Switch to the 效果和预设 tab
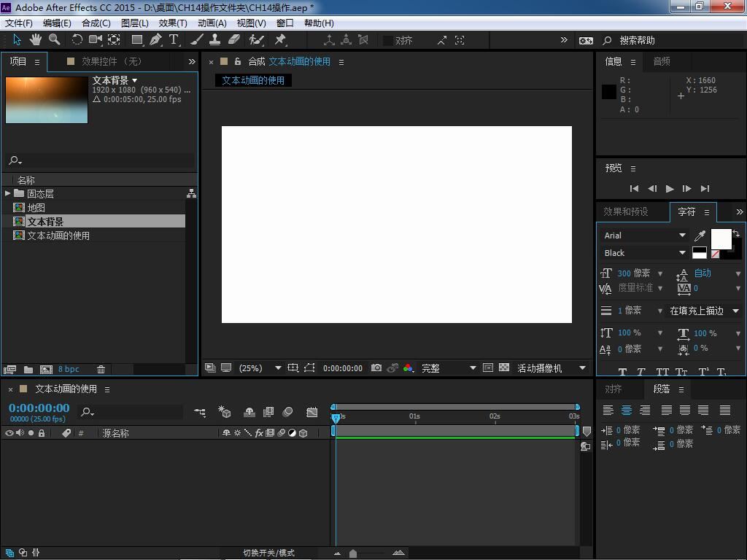Screen dimensions: 747x560 coord(625,211)
